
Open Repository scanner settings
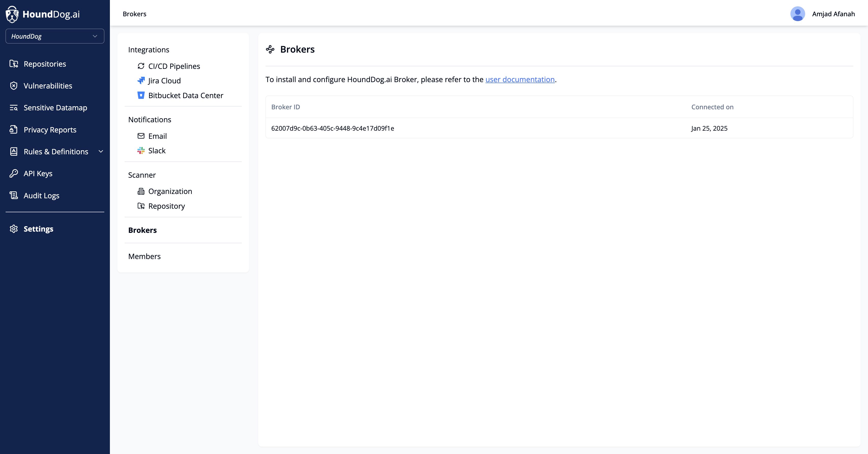[166, 206]
